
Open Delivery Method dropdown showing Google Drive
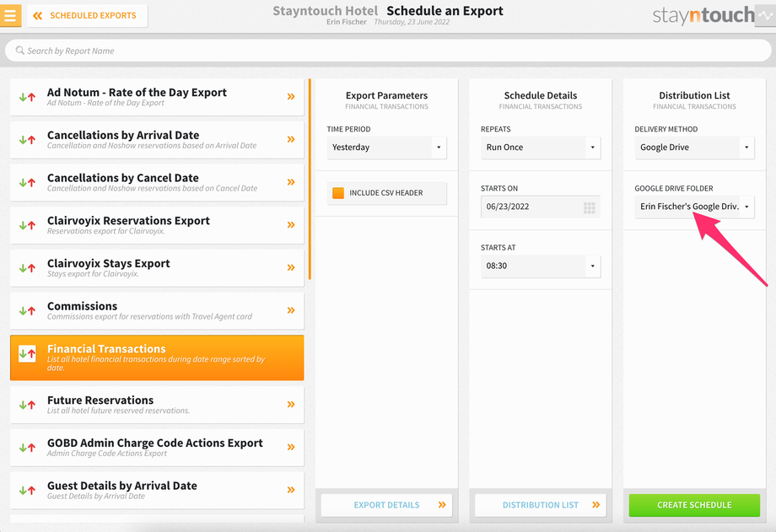pos(694,148)
